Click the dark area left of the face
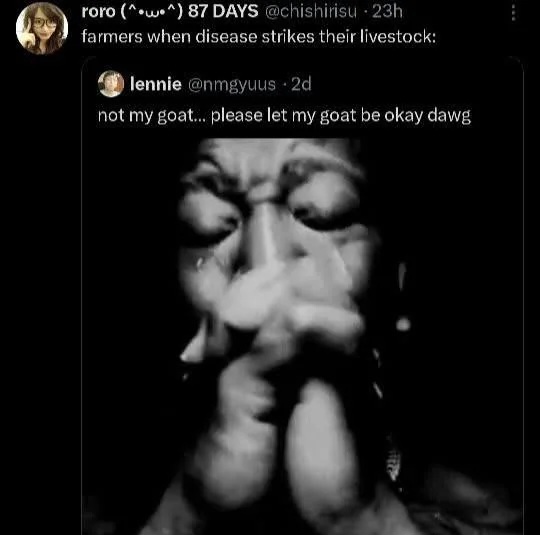Image resolution: width=540 pixels, height=535 pixels. [131, 276]
